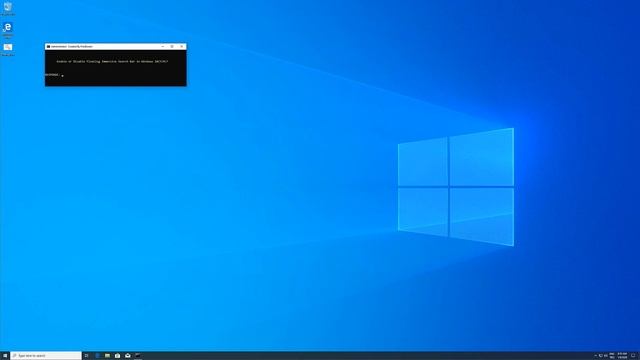The height and width of the screenshot is (360, 640).
Task: Maximize the Command Prompt window
Action: tap(172, 47)
